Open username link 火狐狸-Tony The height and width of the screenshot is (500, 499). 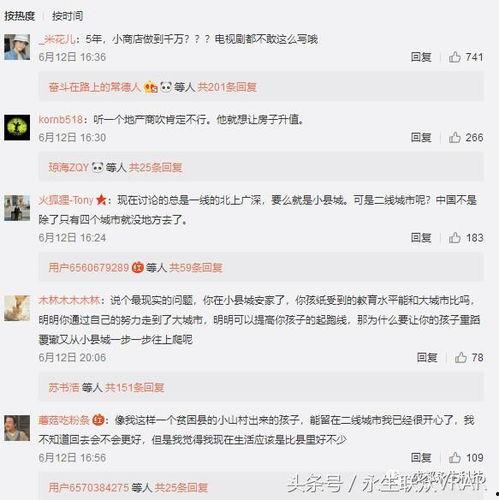tap(66, 200)
